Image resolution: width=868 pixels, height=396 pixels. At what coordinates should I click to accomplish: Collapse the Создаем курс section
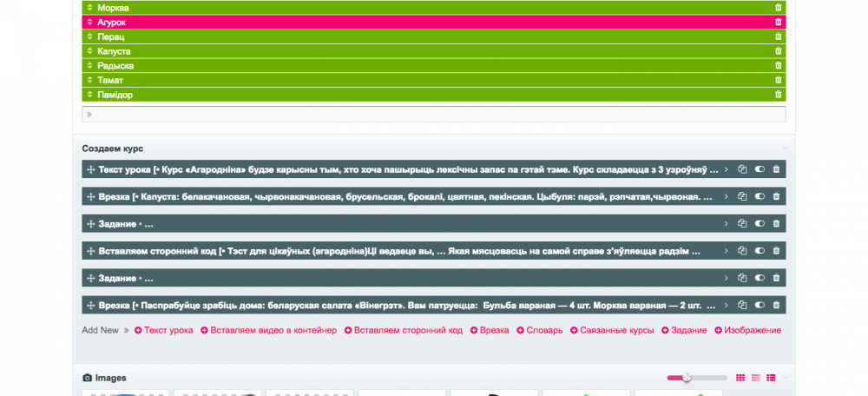tap(785, 149)
